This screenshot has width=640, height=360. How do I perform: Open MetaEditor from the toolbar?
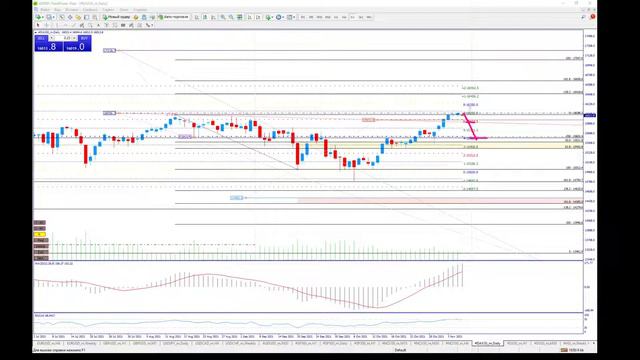click(x=136, y=17)
